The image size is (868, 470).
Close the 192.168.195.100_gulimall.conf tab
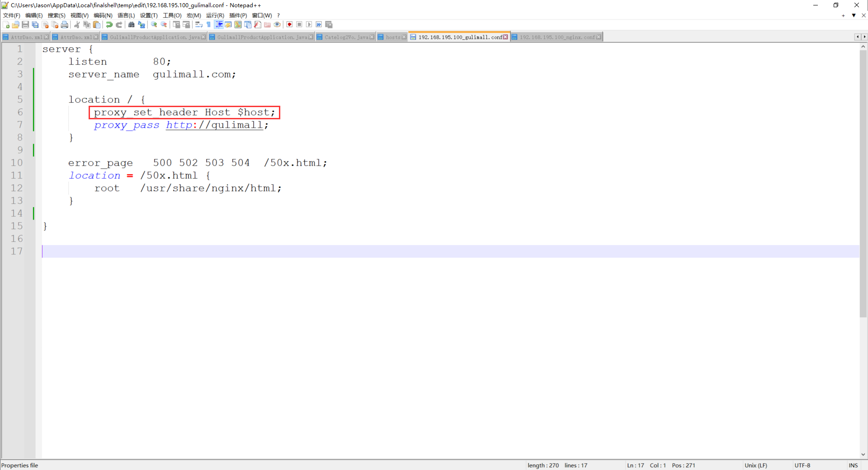505,37
